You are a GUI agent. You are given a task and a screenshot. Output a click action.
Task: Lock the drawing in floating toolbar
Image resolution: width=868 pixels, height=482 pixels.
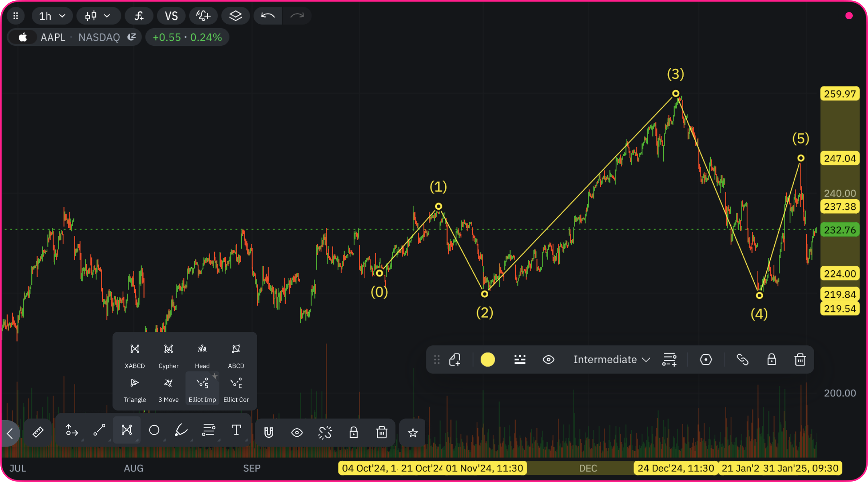point(771,359)
